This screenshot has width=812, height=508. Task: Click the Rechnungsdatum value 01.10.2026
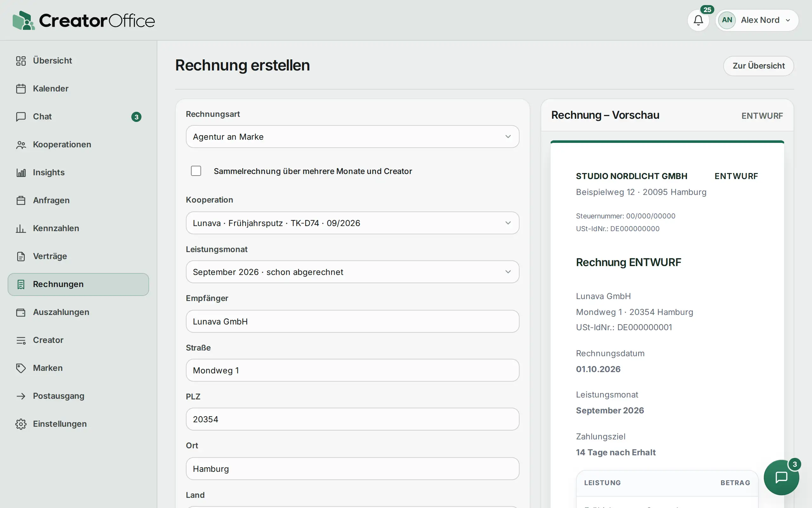point(598,369)
